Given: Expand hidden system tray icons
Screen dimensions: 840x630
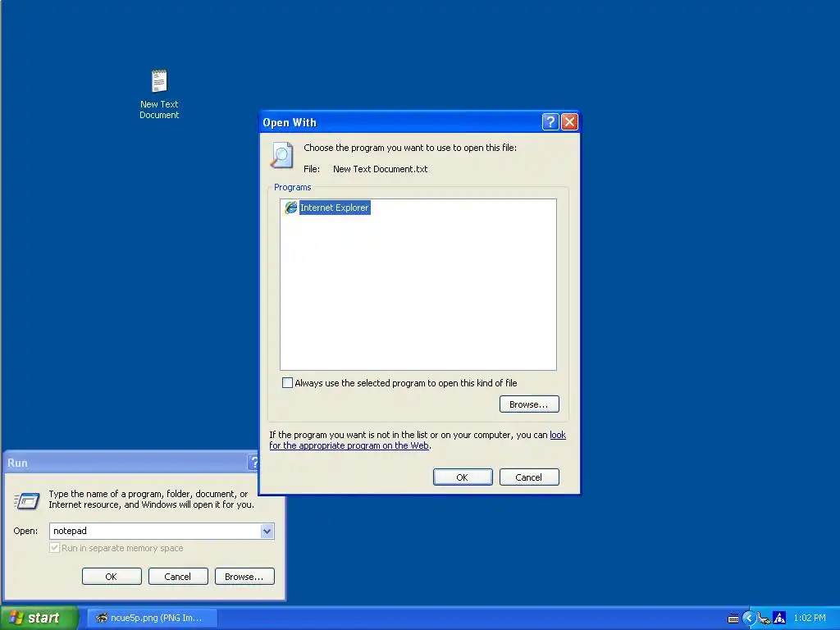Looking at the screenshot, I should click(748, 619).
